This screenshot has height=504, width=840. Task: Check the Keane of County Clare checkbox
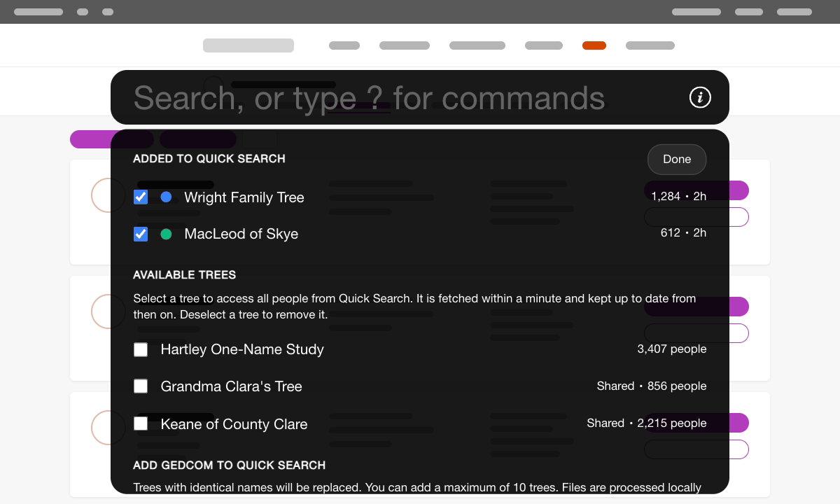click(141, 423)
